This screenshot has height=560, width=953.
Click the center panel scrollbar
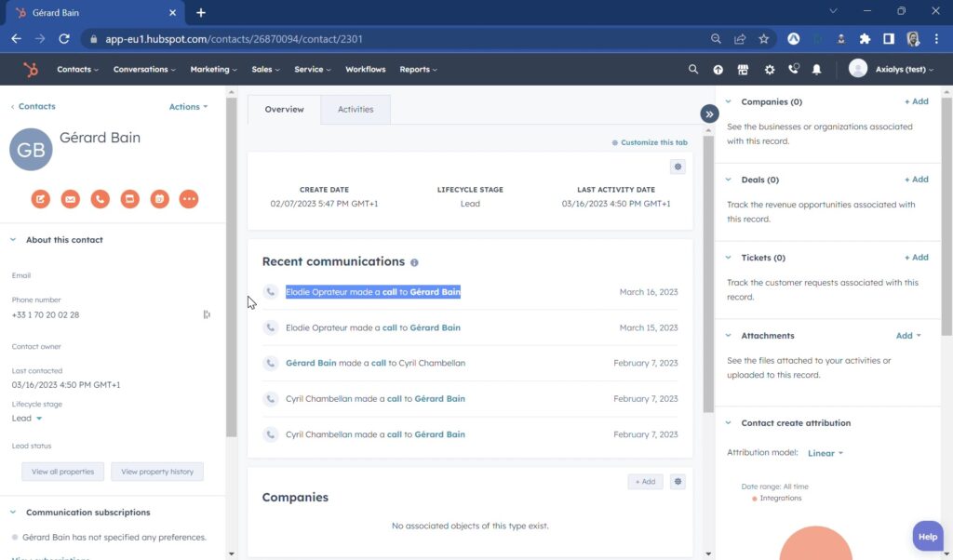tap(708, 274)
